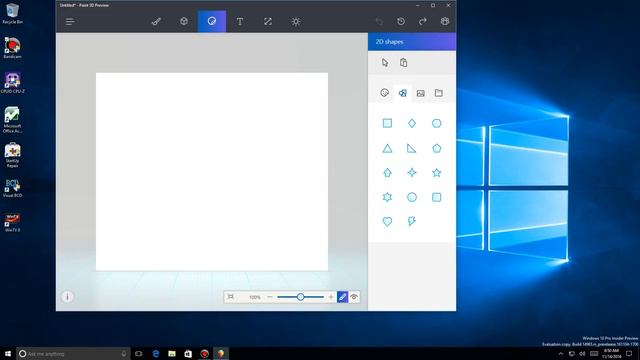Screen dimensions: 640x360
Task: Open the Remix 3D community icon
Action: [445, 22]
